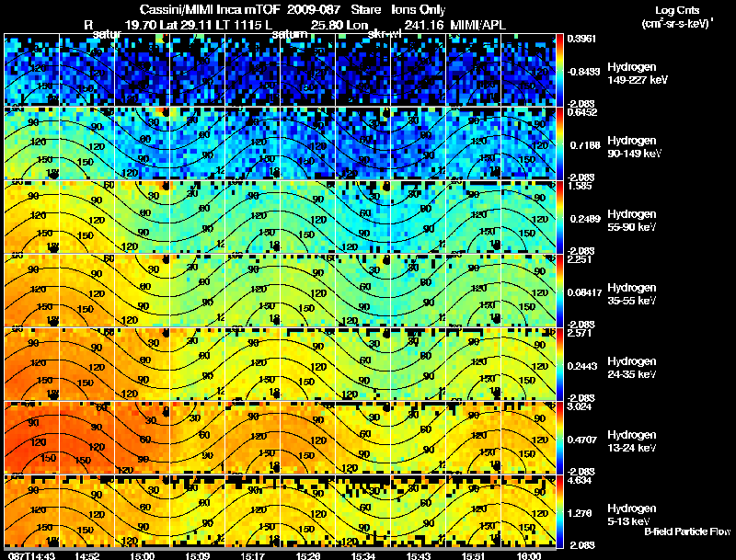This screenshot has height=560, width=736.
Task: Click the colorbar beside the 35-55 keV panel
Action: pyautogui.click(x=559, y=291)
